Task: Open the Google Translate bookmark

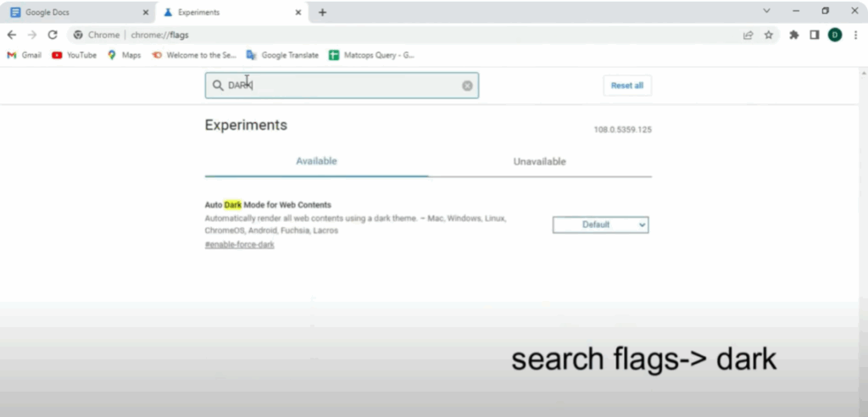Action: [282, 55]
